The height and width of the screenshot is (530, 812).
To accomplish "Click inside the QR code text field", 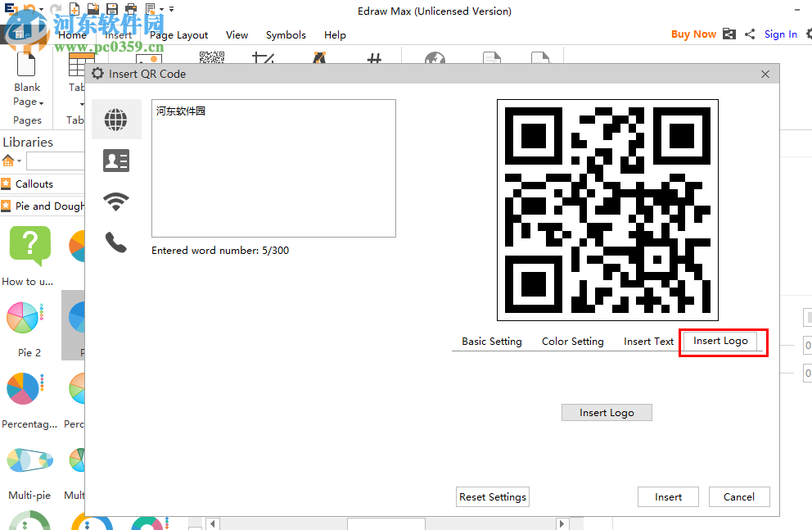I will 273,168.
